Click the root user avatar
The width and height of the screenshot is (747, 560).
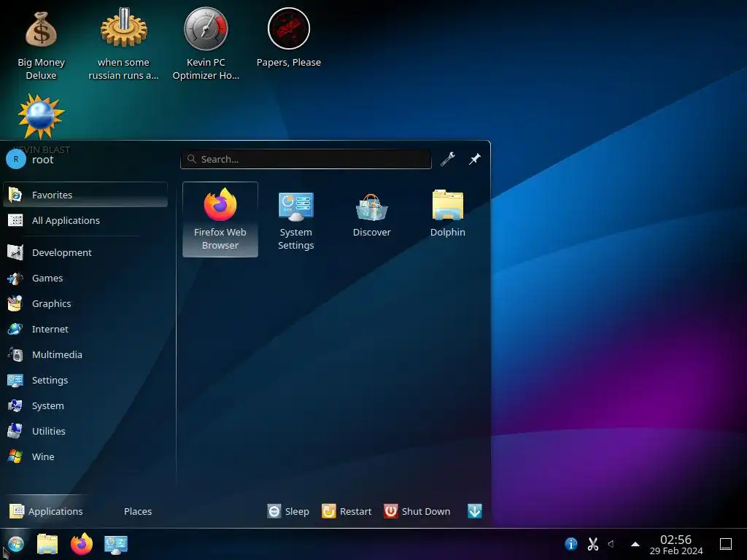pos(16,160)
